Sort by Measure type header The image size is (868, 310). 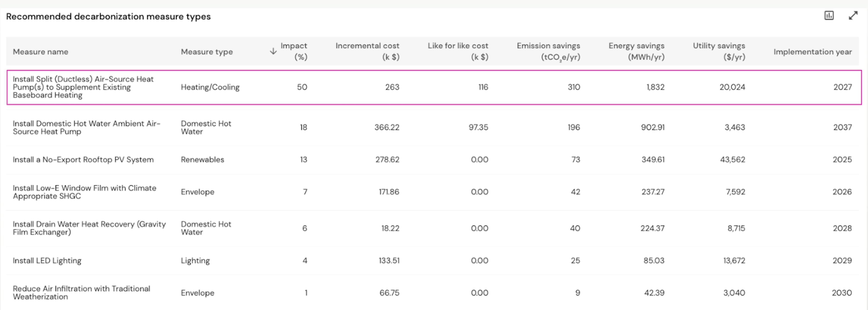tap(207, 52)
